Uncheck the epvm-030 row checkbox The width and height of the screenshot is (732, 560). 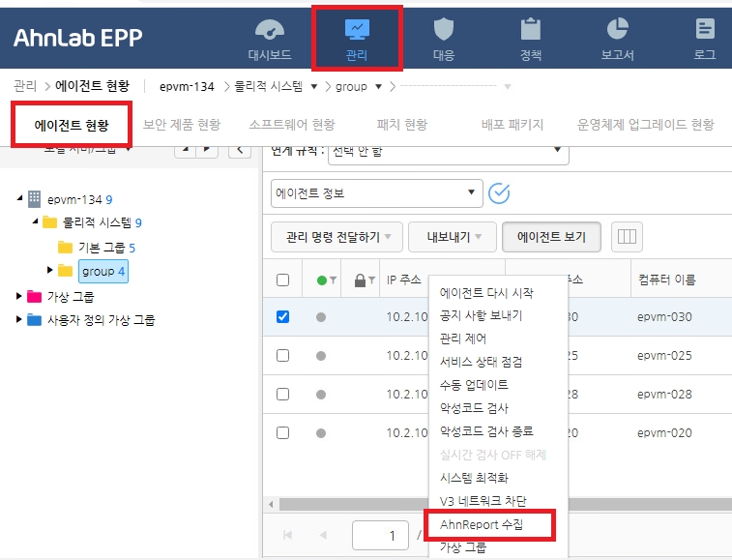click(282, 316)
